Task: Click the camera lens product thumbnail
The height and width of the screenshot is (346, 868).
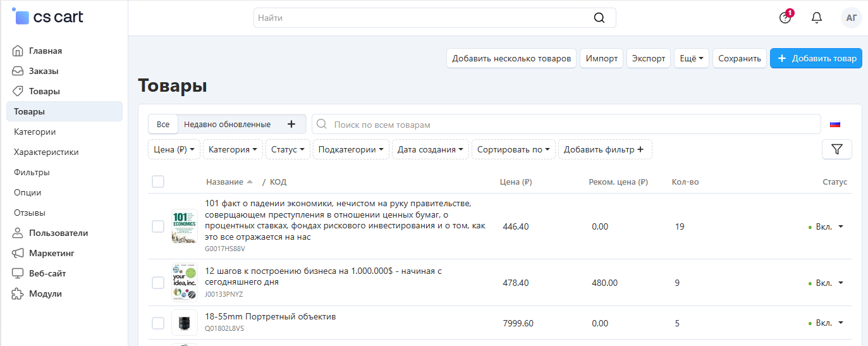Action: [185, 323]
